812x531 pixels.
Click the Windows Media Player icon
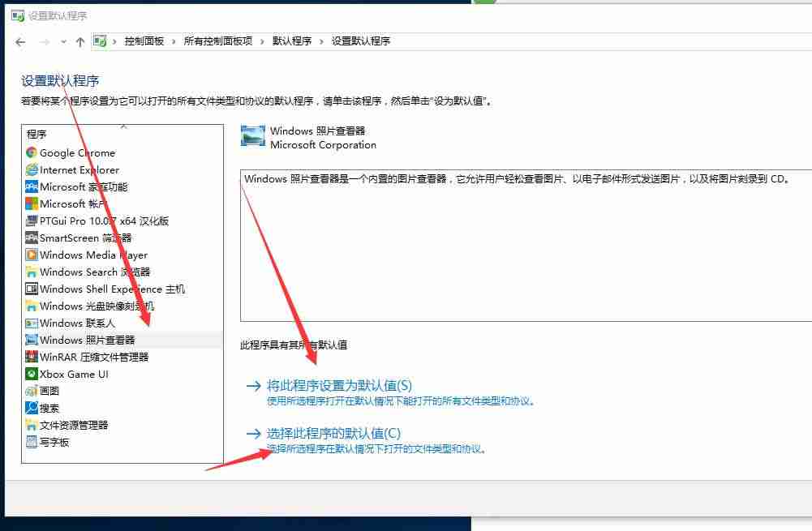32,255
